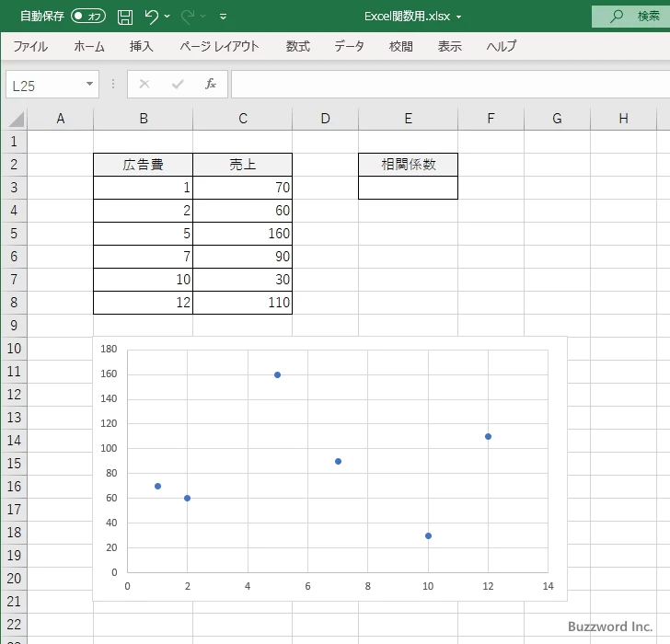Open the Undo history dropdown arrow
The width and height of the screenshot is (670, 644).
(167, 17)
